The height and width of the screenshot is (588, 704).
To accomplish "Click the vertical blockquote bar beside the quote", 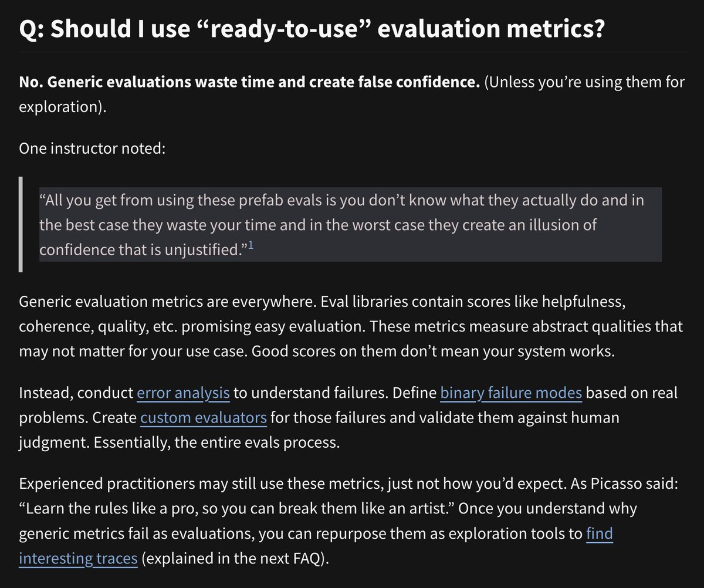I will (21, 225).
